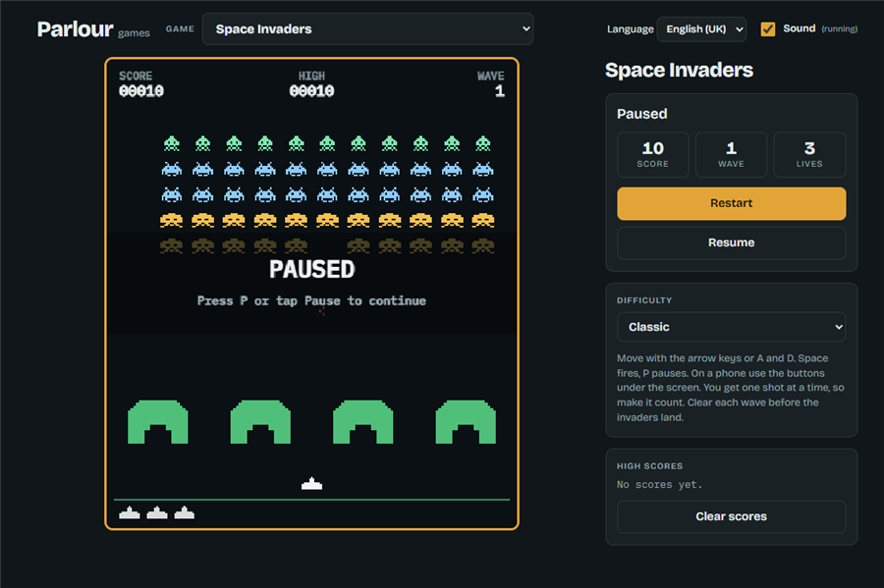Open the Difficulty dropdown set to Classic
The height and width of the screenshot is (588, 884).
coord(731,327)
